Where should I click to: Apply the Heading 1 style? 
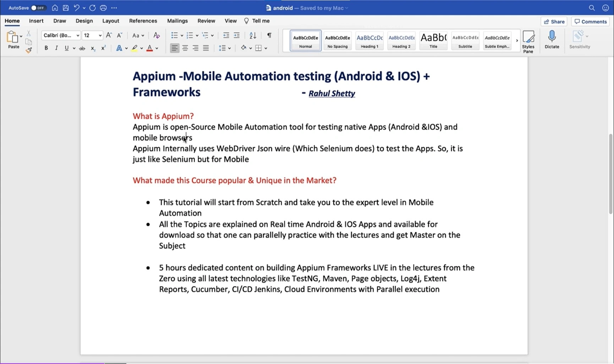tap(369, 41)
